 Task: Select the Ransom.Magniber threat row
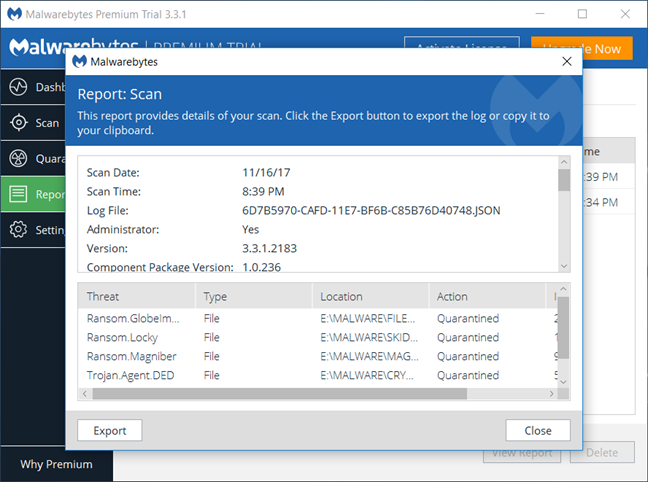tap(318, 356)
